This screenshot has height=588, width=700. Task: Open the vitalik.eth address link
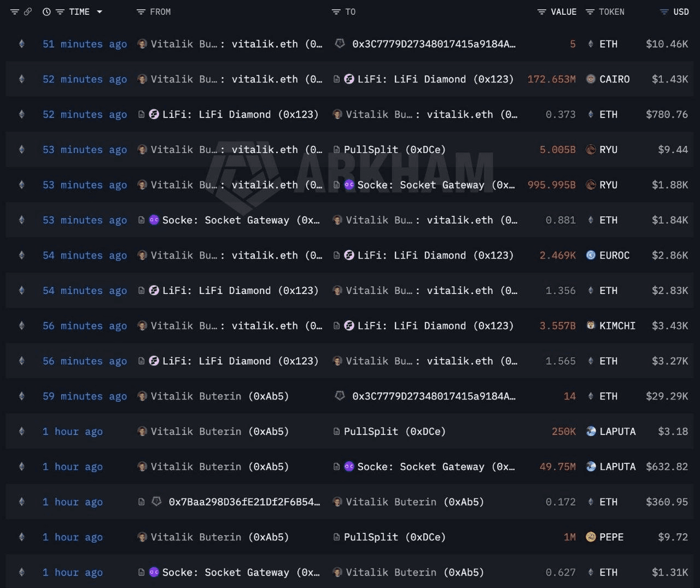coord(265,44)
